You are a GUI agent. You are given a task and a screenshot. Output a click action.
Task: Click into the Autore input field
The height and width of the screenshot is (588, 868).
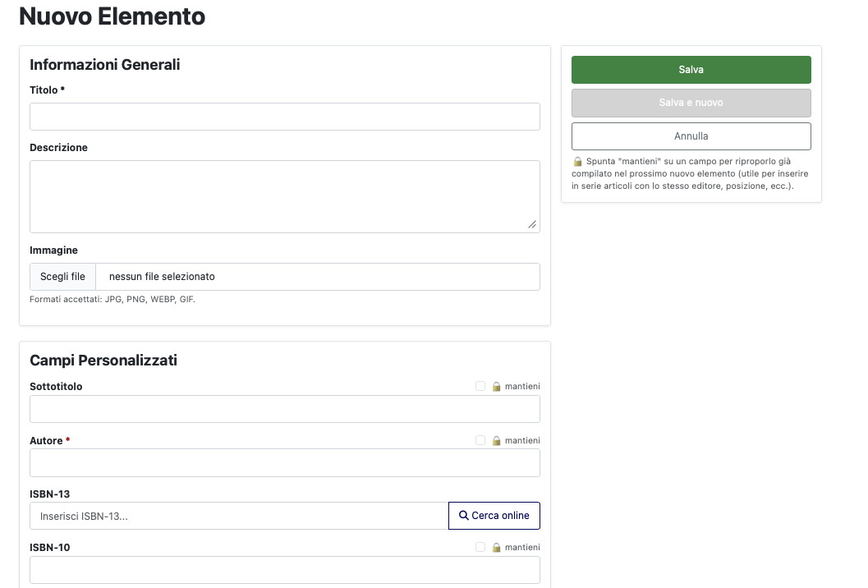coord(284,463)
